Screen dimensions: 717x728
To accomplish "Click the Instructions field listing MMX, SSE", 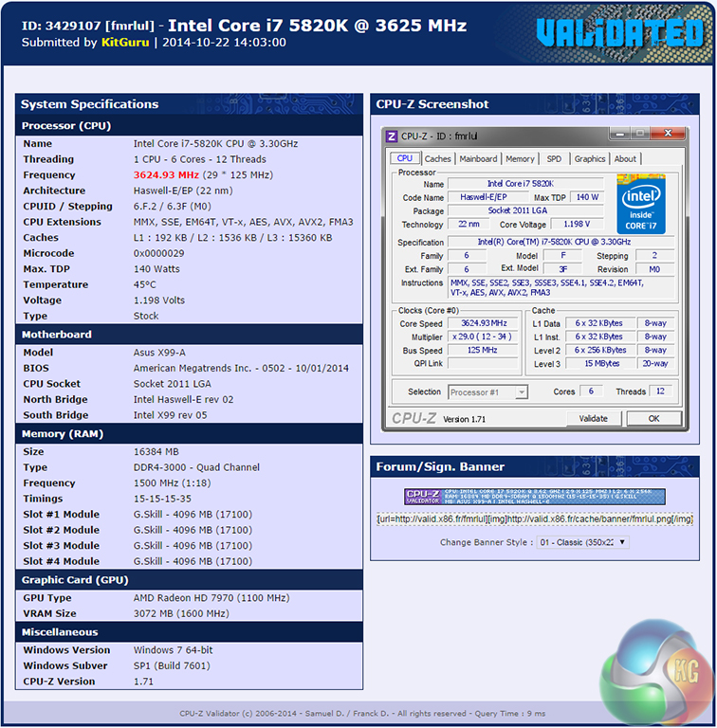I will pyautogui.click(x=561, y=287).
